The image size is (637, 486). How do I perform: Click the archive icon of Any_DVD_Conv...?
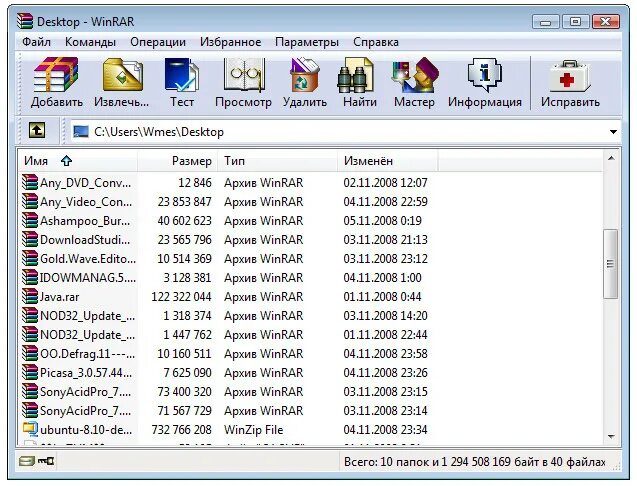pos(30,182)
